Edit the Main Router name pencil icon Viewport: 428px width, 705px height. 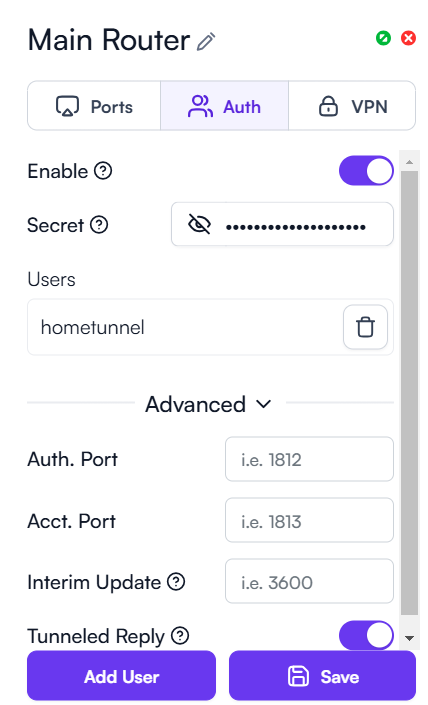click(x=206, y=42)
